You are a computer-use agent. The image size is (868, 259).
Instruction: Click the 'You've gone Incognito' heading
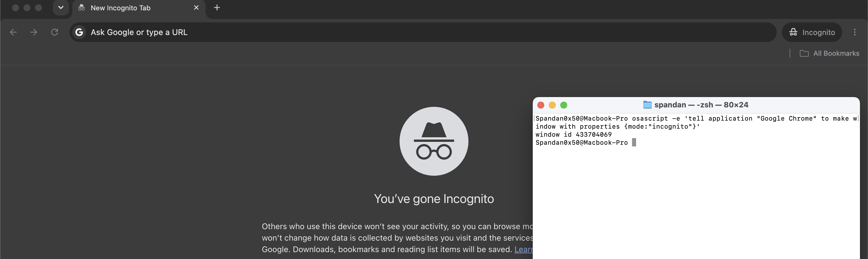(x=434, y=199)
